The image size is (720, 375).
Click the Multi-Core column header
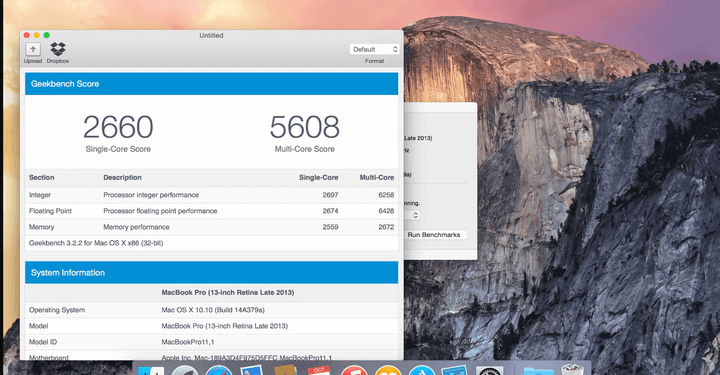[x=377, y=178]
